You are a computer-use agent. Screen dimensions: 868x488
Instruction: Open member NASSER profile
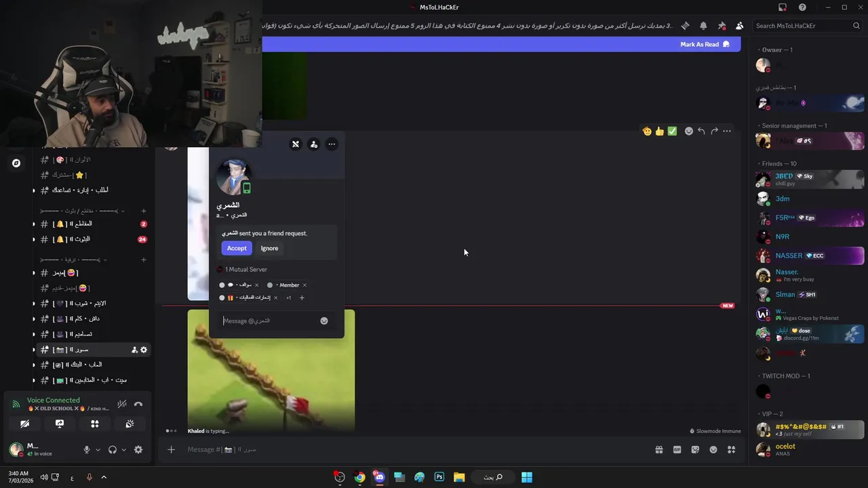(810, 256)
